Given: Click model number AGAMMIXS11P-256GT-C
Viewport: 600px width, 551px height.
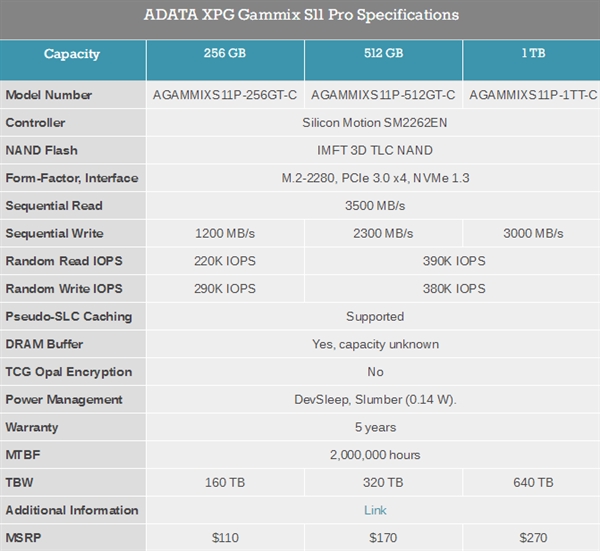Looking at the screenshot, I should [x=225, y=95].
